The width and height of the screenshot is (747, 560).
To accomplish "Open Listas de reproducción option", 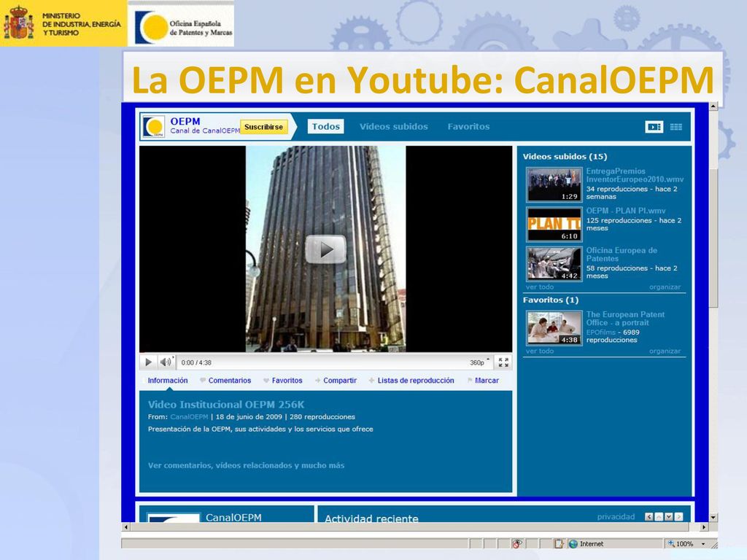I will 416,381.
